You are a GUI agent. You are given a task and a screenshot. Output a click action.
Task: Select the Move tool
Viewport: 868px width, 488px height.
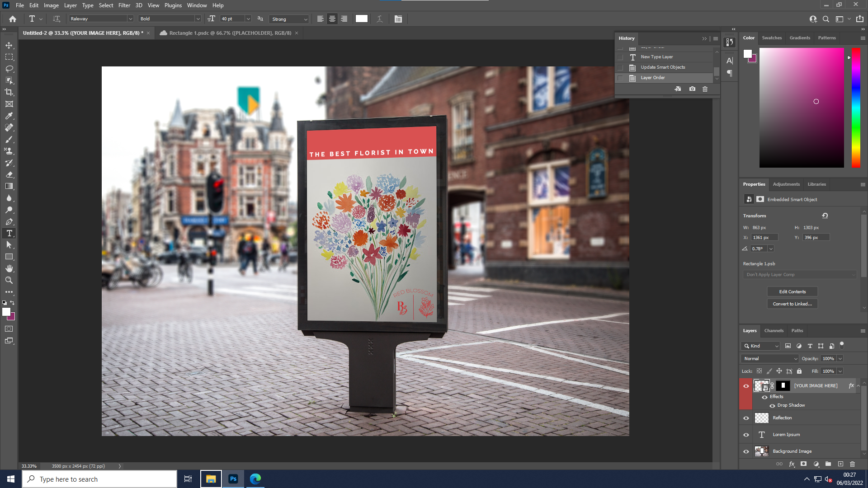click(x=9, y=45)
